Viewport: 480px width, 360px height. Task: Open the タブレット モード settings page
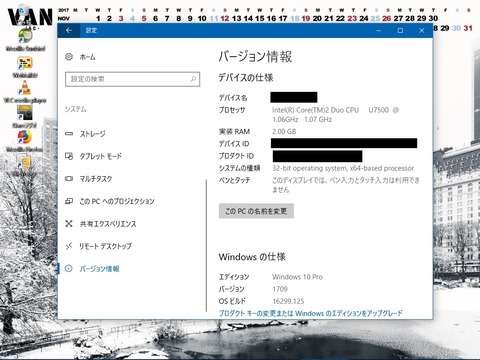point(101,156)
